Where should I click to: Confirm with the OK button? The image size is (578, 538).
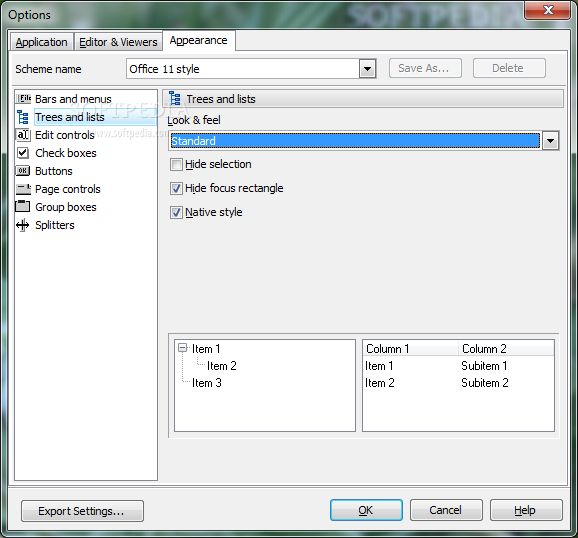tap(366, 510)
